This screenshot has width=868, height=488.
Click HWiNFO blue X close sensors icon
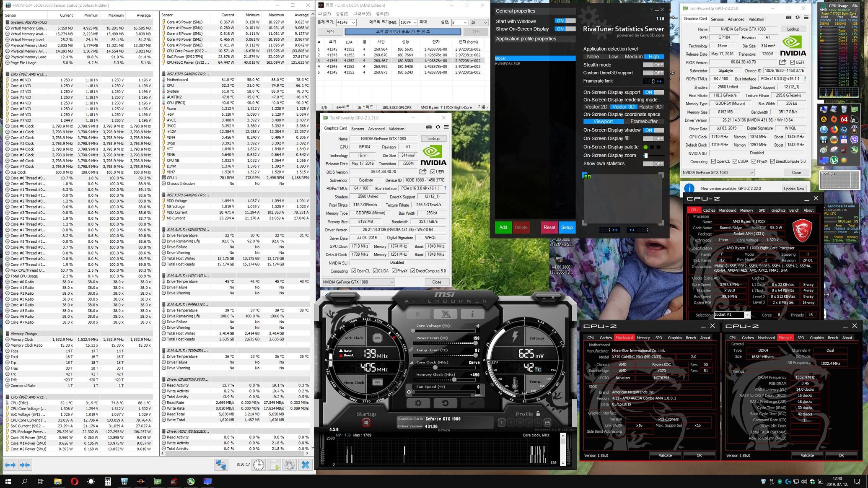(x=306, y=465)
